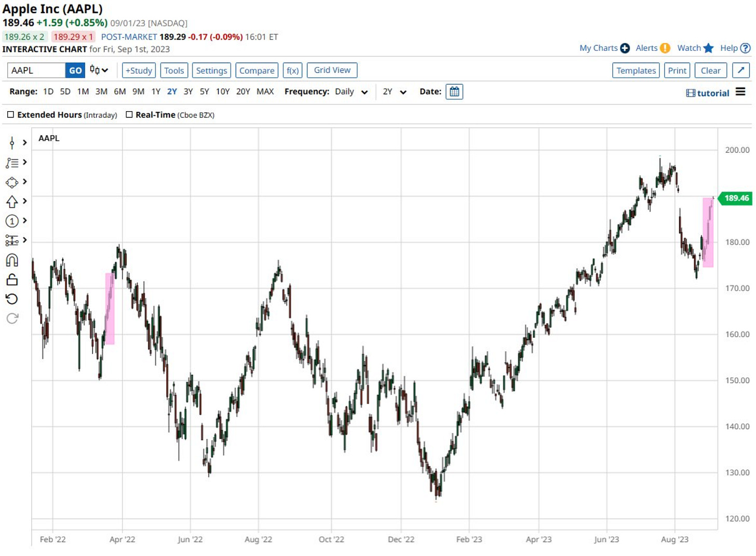Click the Watch link text

click(689, 48)
